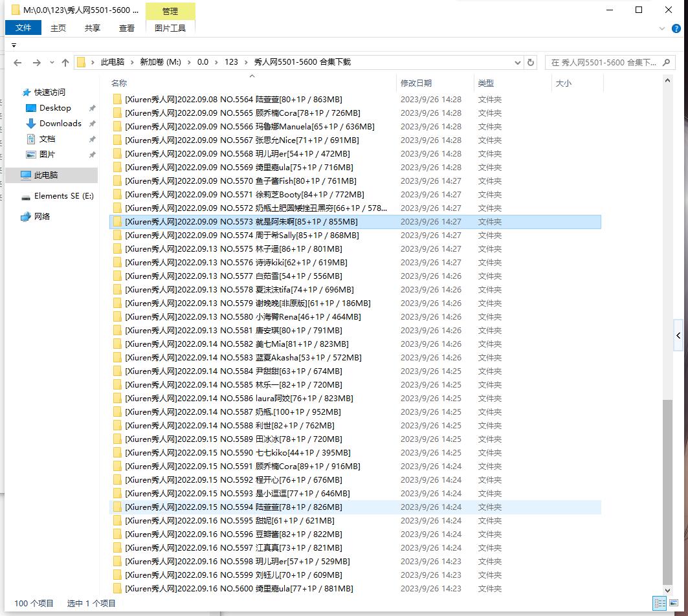The image size is (688, 616).
Task: Expand the ribbon with the chevron
Action: click(662, 28)
